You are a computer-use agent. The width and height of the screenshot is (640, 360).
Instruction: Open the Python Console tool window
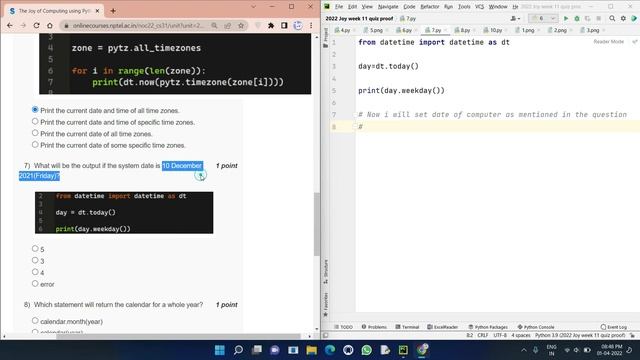pyautogui.click(x=536, y=327)
